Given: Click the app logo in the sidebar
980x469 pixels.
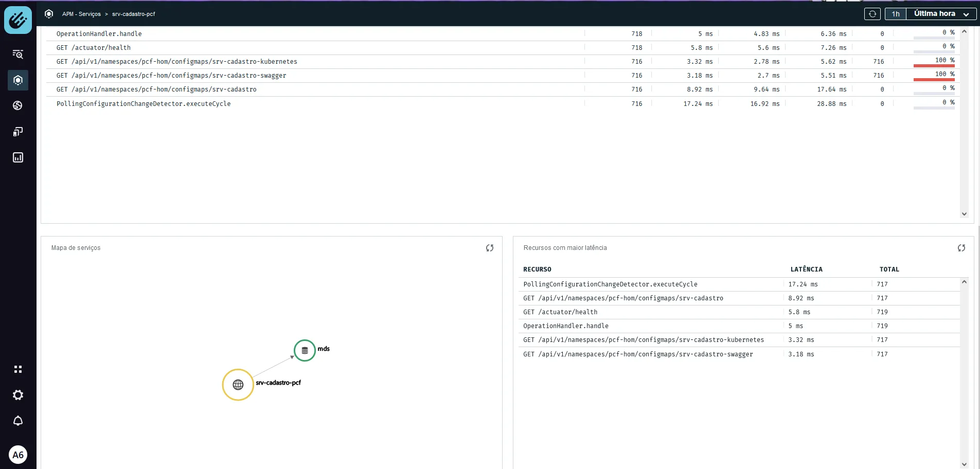Looking at the screenshot, I should (18, 20).
